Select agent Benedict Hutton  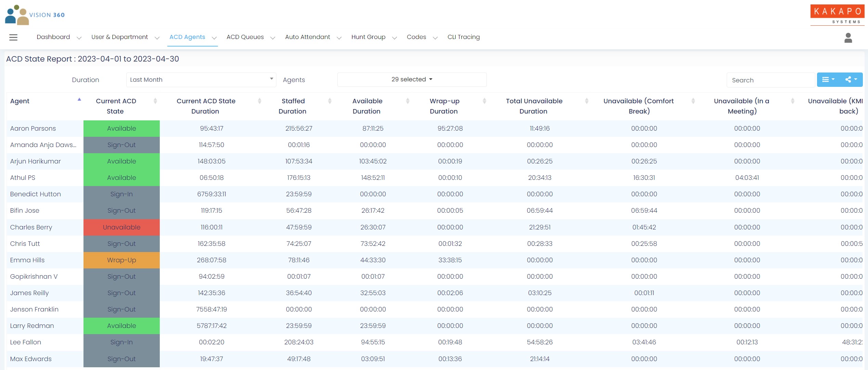(36, 194)
